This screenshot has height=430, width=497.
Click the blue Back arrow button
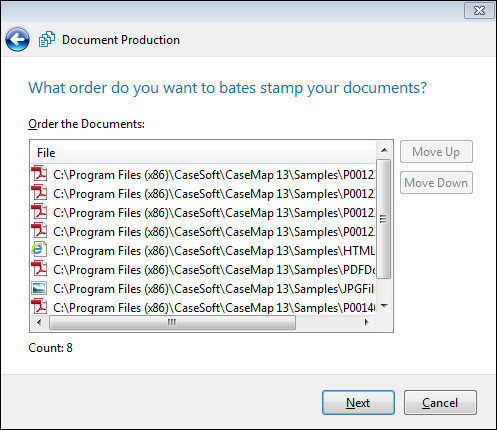click(x=17, y=40)
